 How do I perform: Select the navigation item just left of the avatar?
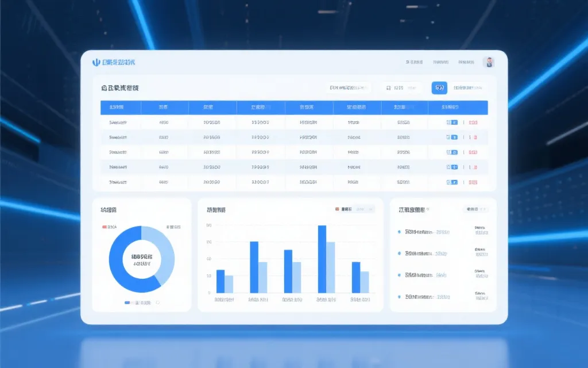pos(466,62)
